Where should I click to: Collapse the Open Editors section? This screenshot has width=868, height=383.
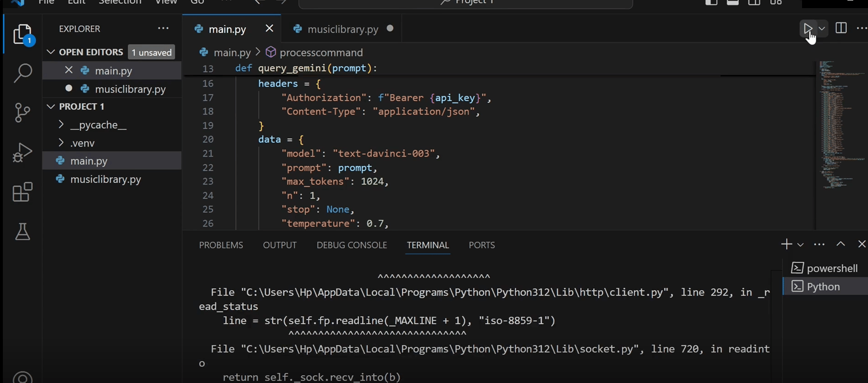point(51,52)
